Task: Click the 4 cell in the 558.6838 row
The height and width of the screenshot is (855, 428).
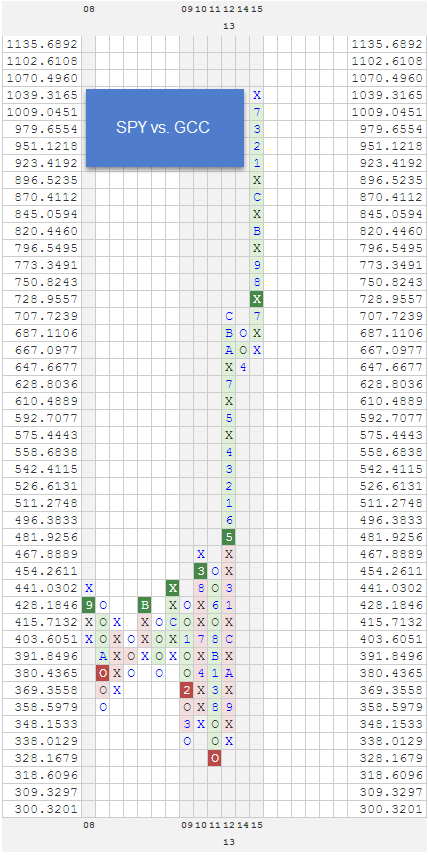Action: pos(229,452)
